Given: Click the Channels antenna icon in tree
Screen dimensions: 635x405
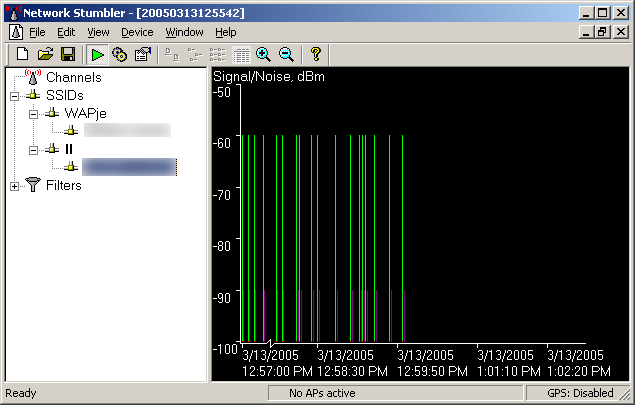Looking at the screenshot, I should 33,77.
